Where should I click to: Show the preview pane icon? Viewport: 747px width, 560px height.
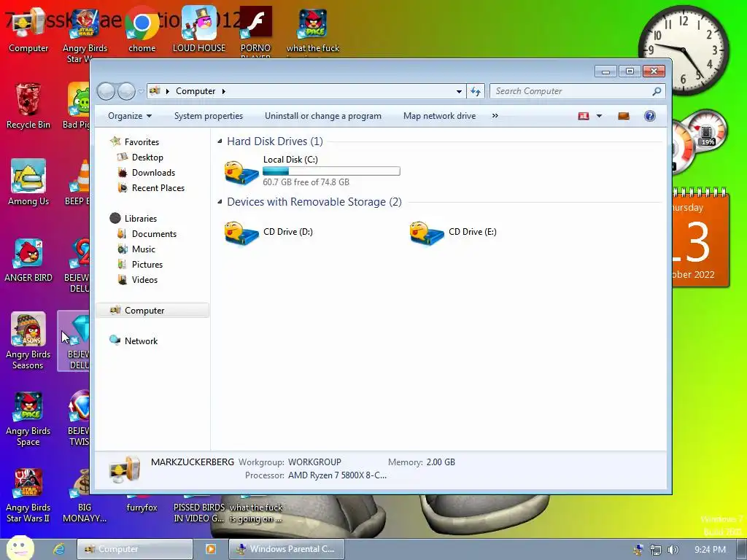coord(624,116)
